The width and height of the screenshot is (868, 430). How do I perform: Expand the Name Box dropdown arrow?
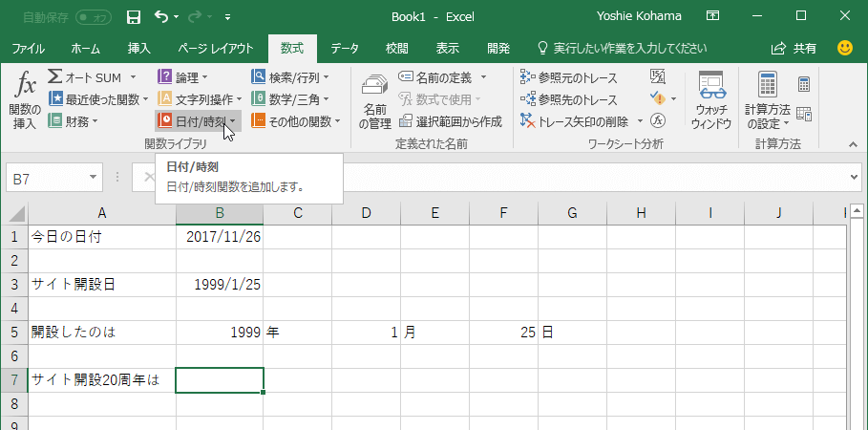pos(94,177)
